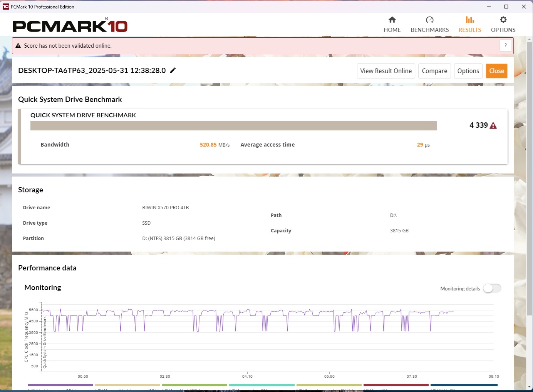
Task: Click the warning triangle beside score 4 339
Action: point(493,125)
